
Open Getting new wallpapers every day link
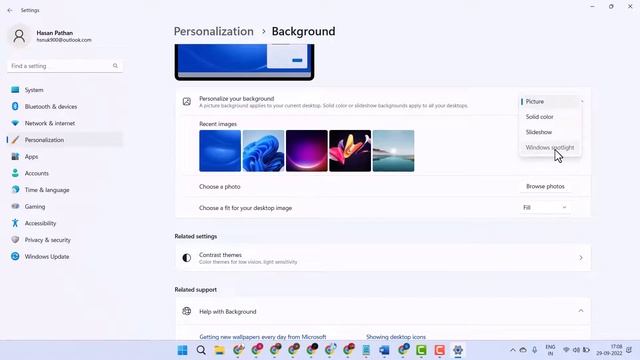(263, 337)
